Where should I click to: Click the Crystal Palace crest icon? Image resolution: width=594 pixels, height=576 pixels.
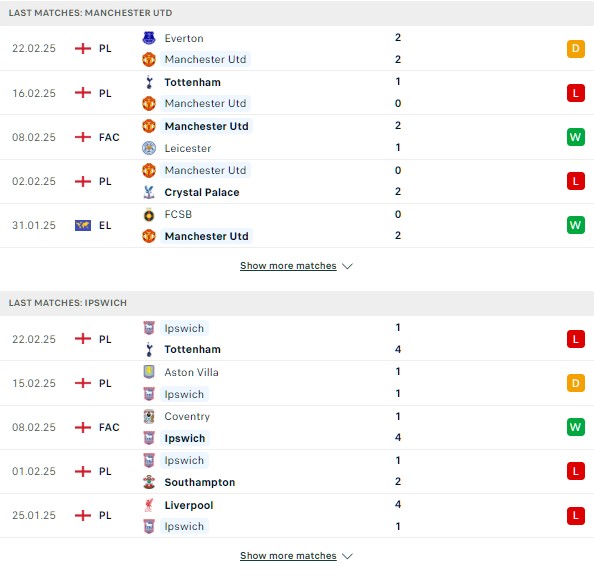[149, 192]
